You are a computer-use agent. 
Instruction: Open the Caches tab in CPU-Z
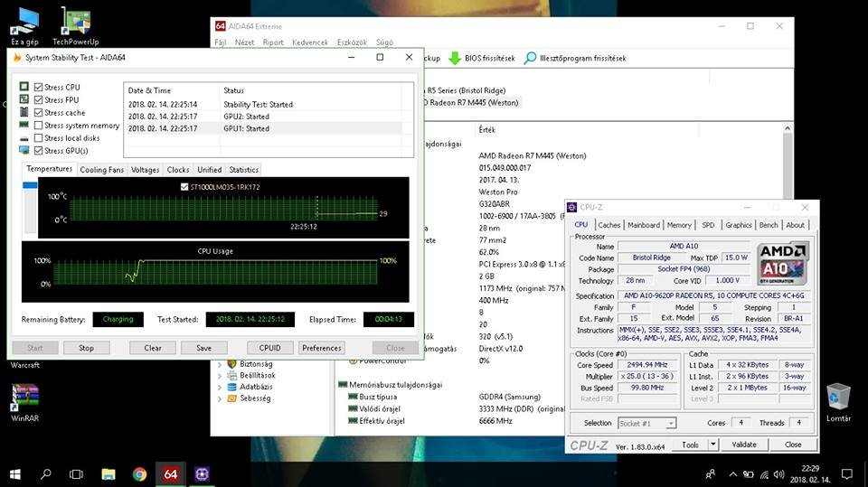point(609,225)
